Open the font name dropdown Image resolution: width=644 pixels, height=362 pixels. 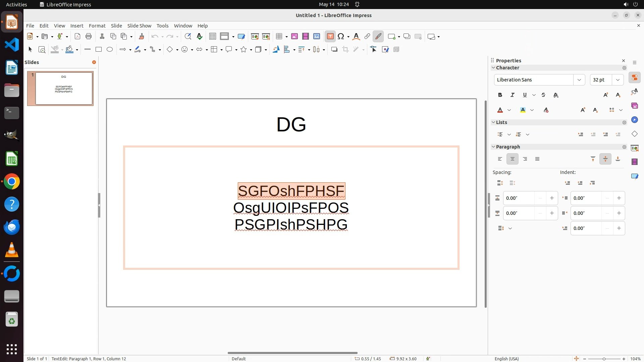pos(579,80)
